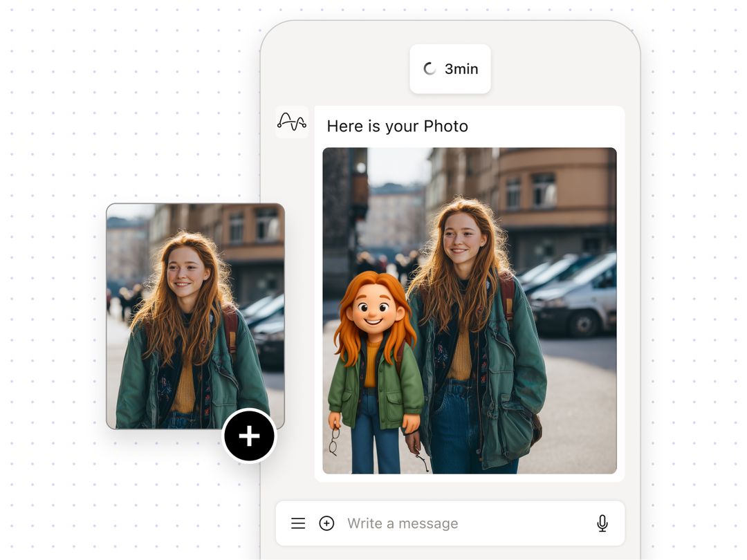Open the generated photo of girl and cartoon child

pos(470,311)
